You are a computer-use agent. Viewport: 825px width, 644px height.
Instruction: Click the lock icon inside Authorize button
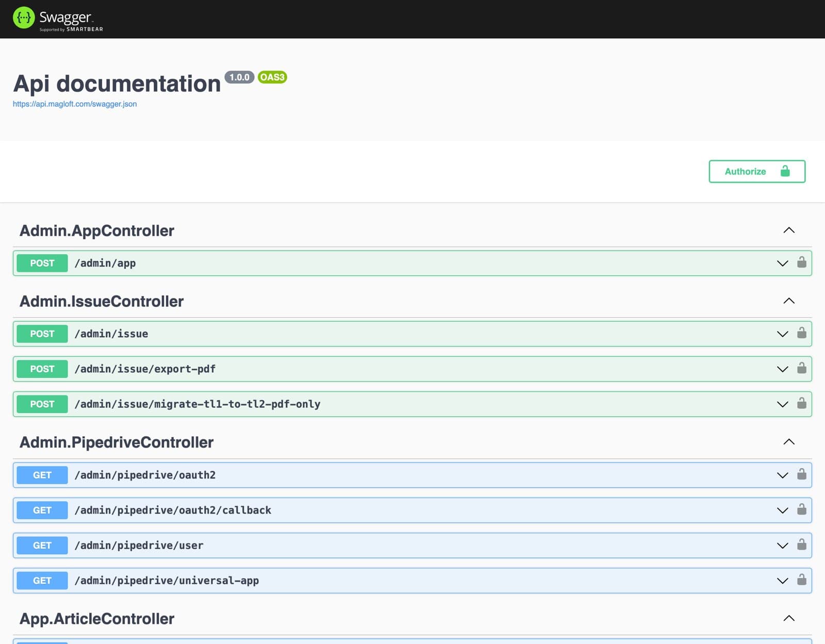[785, 171]
